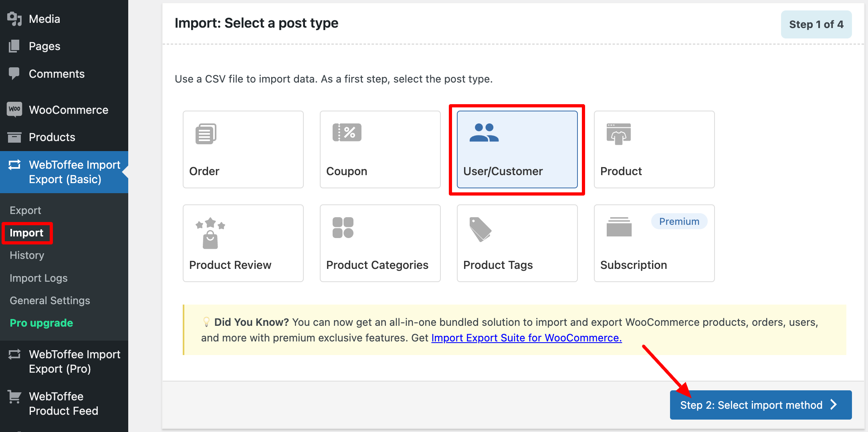Click the Order document icon

tap(206, 133)
